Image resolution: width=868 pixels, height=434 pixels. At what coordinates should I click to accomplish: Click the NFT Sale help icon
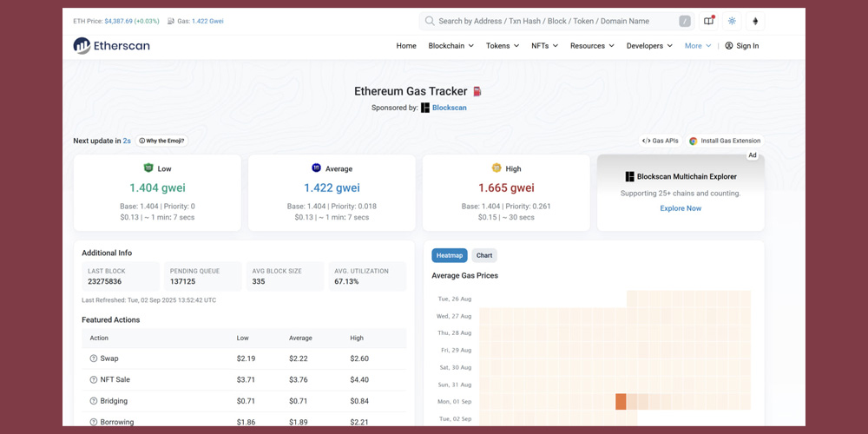click(94, 379)
